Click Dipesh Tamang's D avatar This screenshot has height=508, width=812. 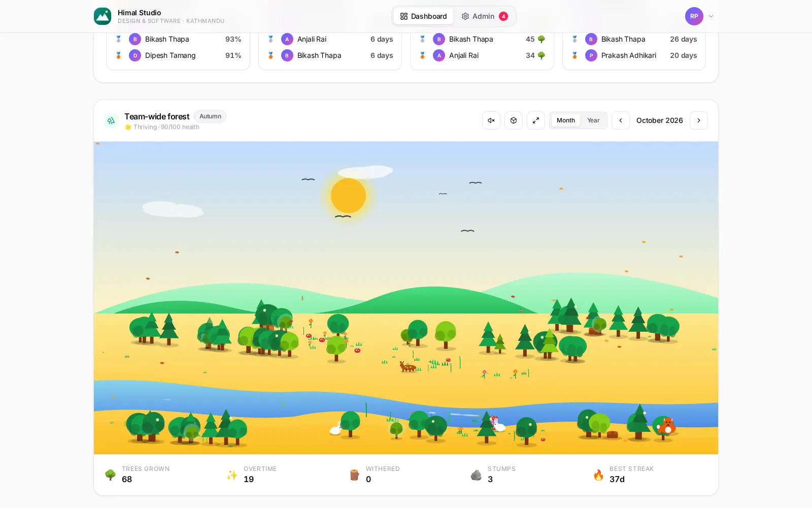135,55
